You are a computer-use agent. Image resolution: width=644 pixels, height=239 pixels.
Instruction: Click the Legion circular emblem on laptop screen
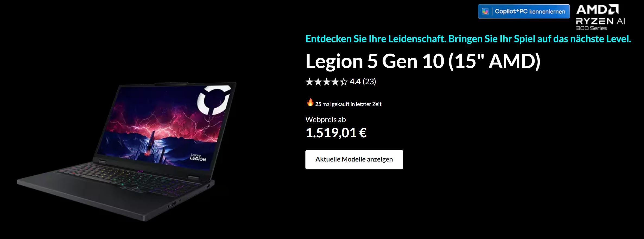coord(214,100)
